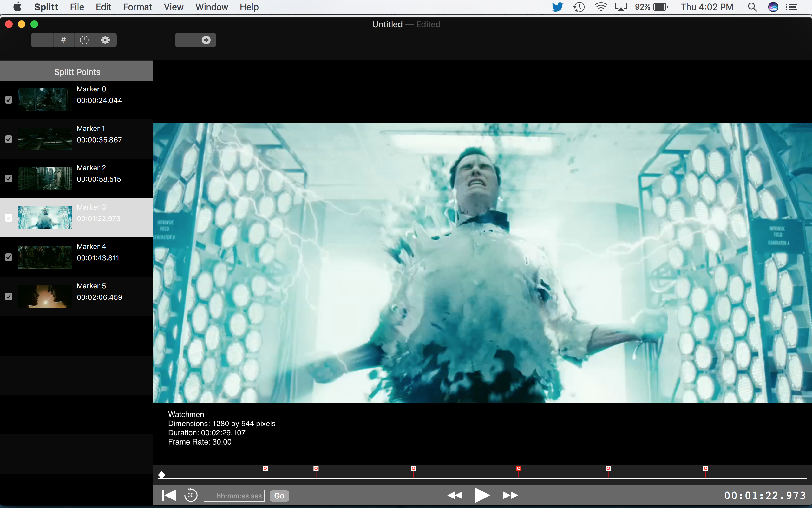Select the 00:00:35.867 timestamp text
Screen dimensions: 812x508
pos(99,140)
